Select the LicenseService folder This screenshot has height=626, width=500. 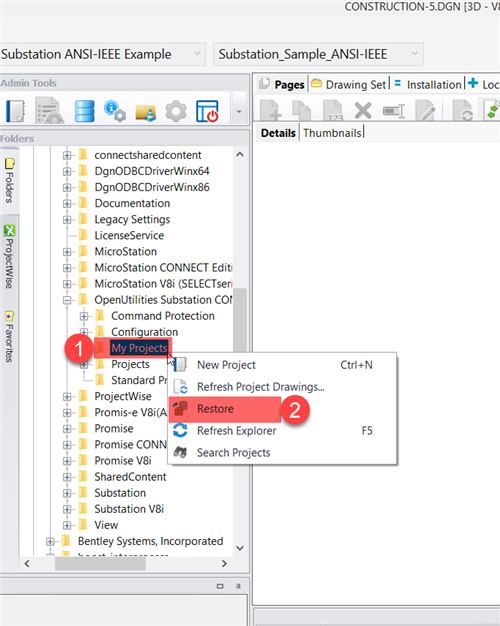pos(129,236)
